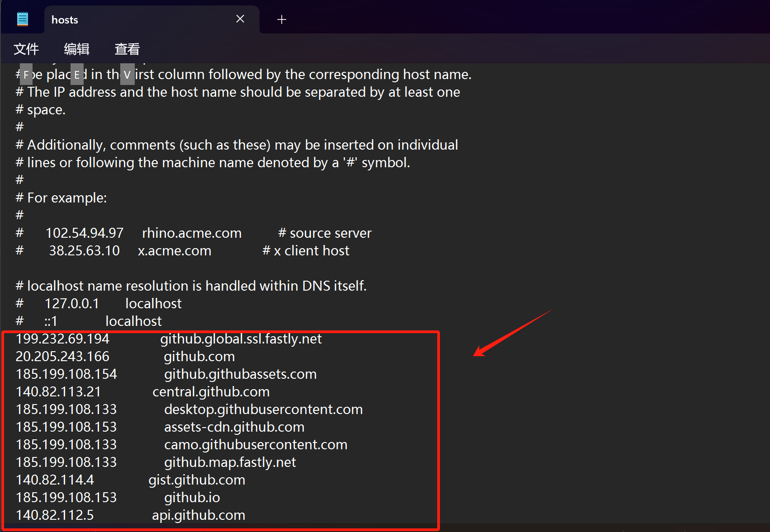This screenshot has width=770, height=532.
Task: Place cursor on the api.github.com line
Action: tap(198, 515)
